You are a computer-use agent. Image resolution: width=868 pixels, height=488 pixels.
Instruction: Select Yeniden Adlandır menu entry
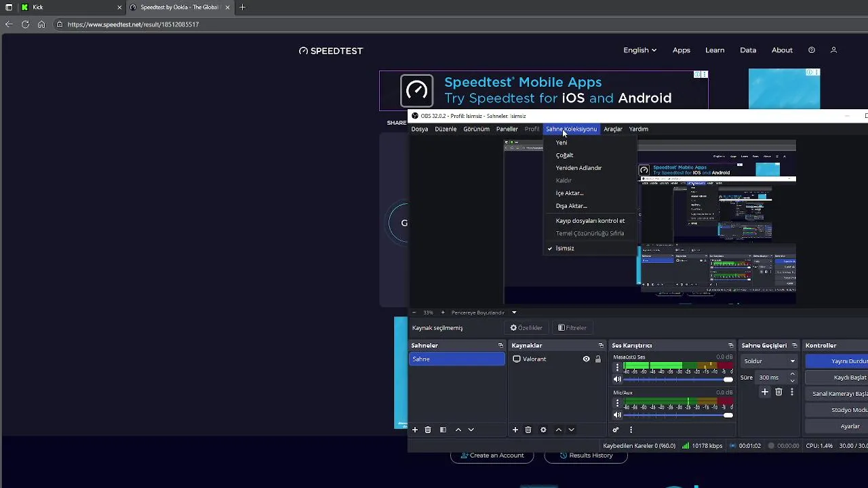point(590,168)
